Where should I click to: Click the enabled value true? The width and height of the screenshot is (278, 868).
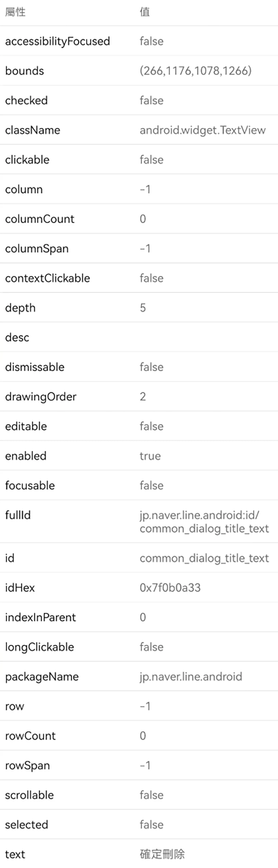point(150,456)
